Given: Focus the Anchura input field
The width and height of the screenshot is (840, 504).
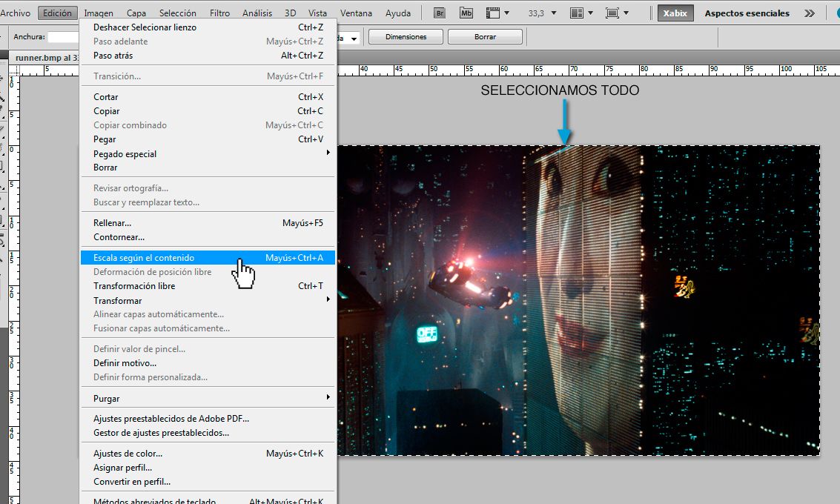Looking at the screenshot, I should point(64,37).
